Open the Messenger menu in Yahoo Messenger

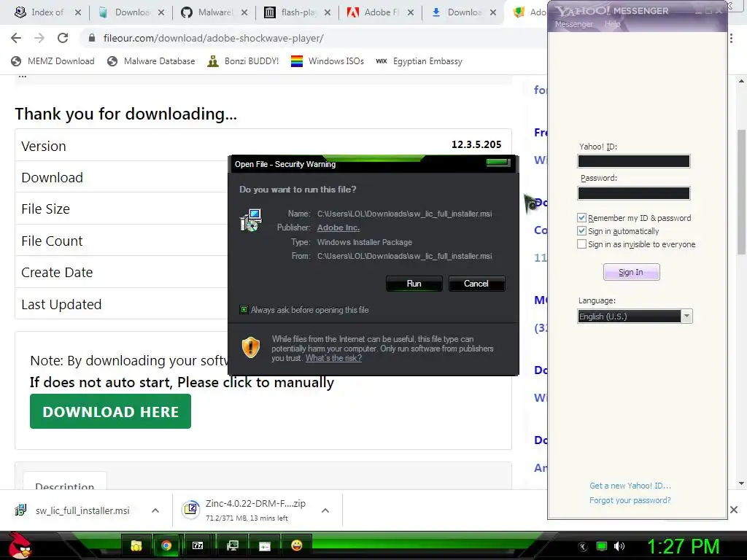click(573, 24)
